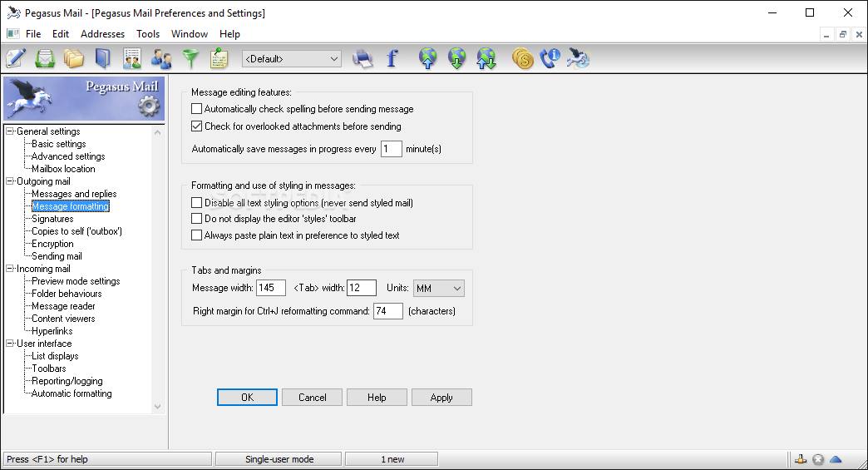Select Messages and replies tree item
The width and height of the screenshot is (868, 470).
pyautogui.click(x=74, y=194)
